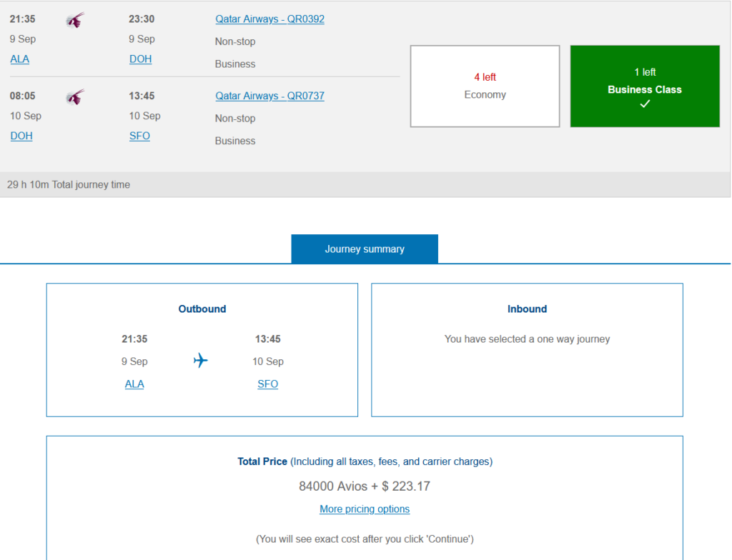Select the green Business Class fare option
Screen dimensions: 732x560
tap(645, 86)
